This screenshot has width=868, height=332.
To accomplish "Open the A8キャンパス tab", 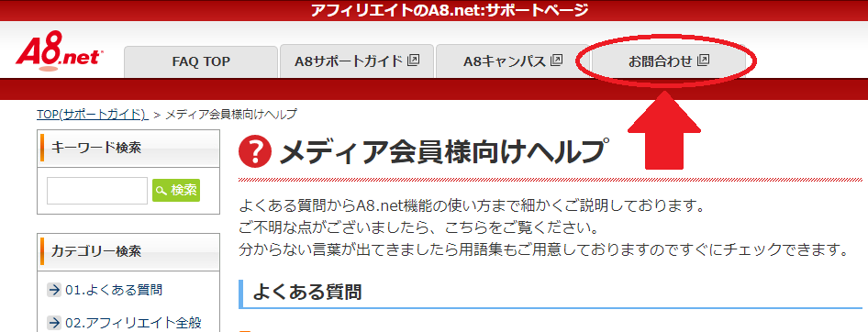I will [513, 61].
